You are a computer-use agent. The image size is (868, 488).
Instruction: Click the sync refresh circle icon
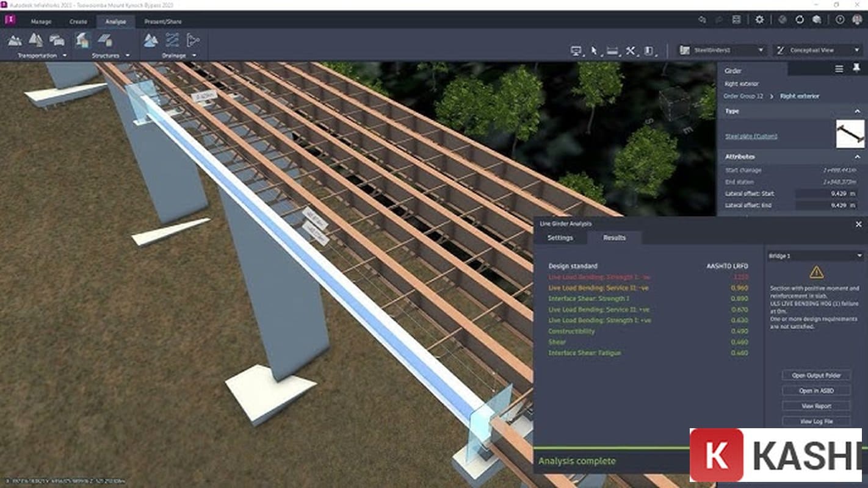(x=800, y=20)
